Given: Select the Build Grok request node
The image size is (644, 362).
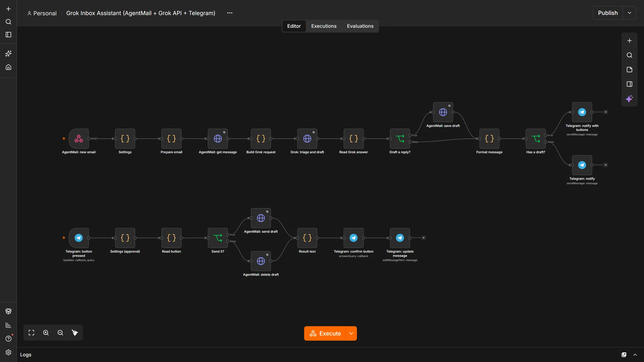Looking at the screenshot, I should point(261,138).
